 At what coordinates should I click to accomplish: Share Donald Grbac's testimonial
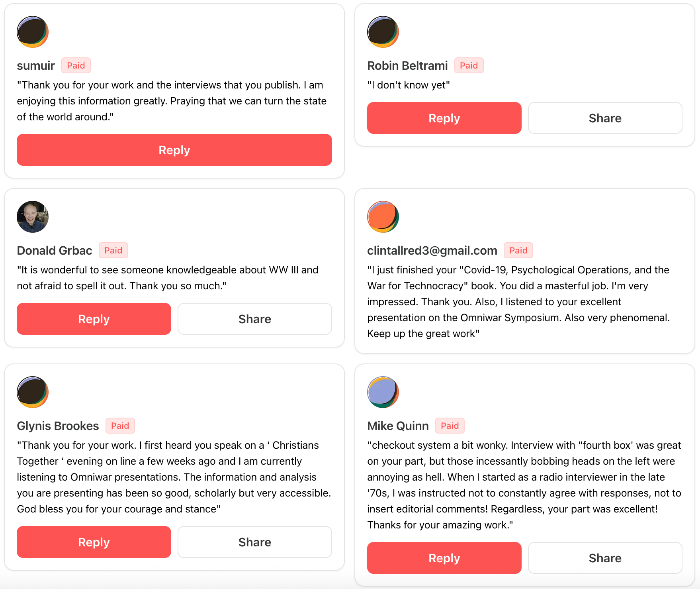255,319
